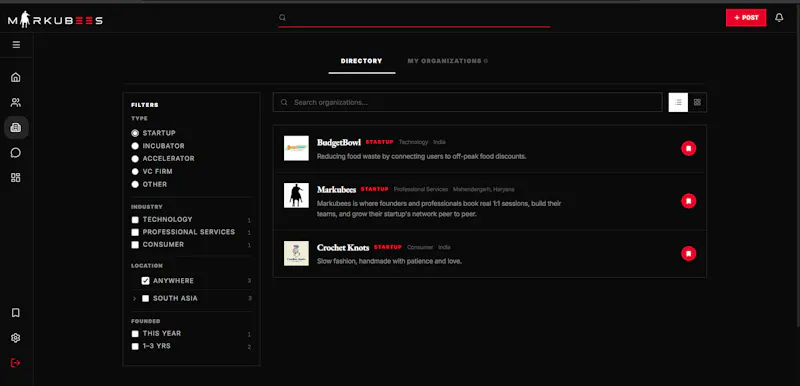Click the Crochet Knots description text
This screenshot has width=800, height=386.
[x=389, y=262]
